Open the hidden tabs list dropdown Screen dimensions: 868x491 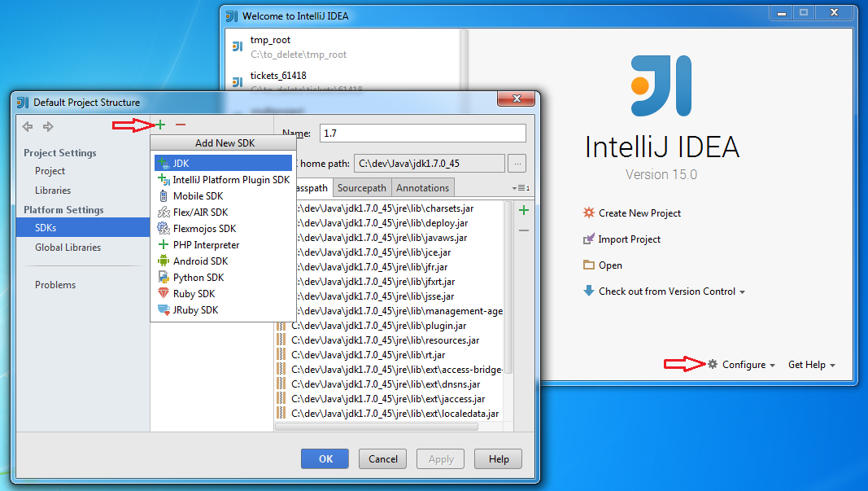521,188
